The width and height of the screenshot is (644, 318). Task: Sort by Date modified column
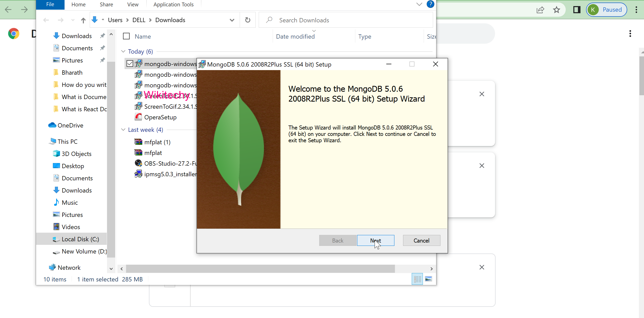tap(295, 37)
